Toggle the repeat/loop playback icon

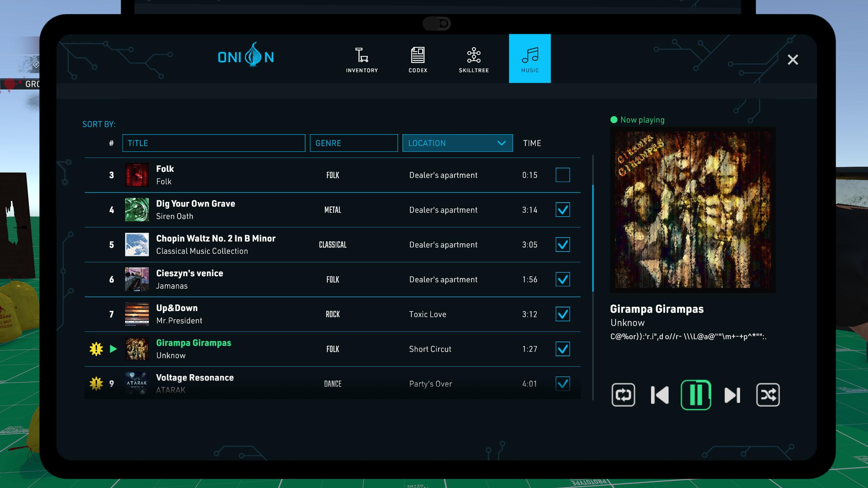point(623,395)
